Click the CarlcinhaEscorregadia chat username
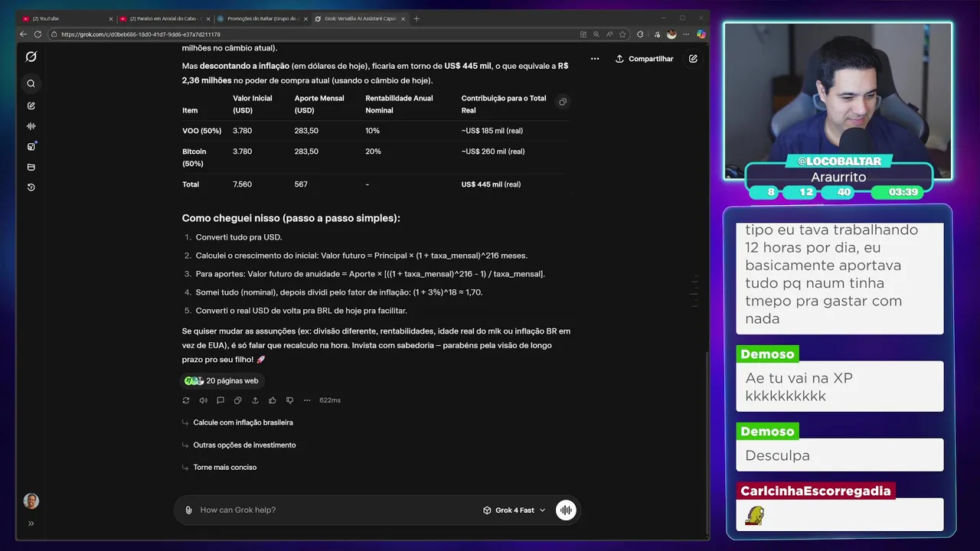Image resolution: width=980 pixels, height=551 pixels. point(815,491)
